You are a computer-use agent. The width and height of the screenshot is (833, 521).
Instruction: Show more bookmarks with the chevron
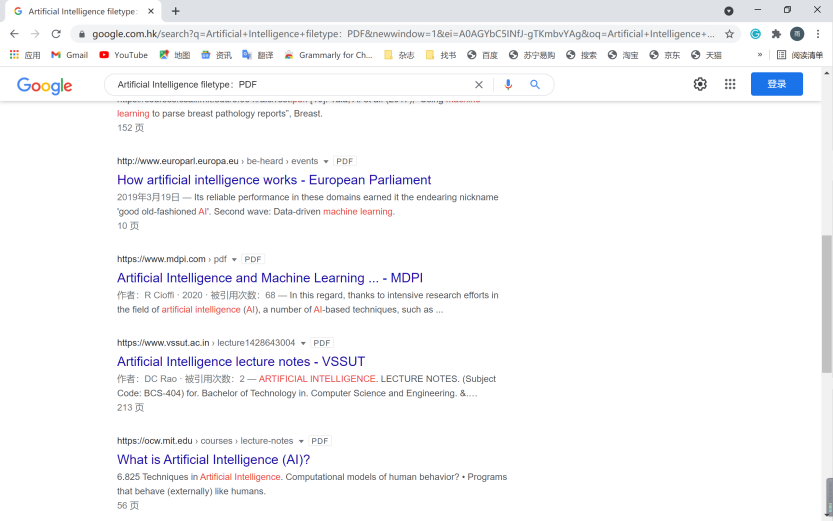pyautogui.click(x=760, y=55)
